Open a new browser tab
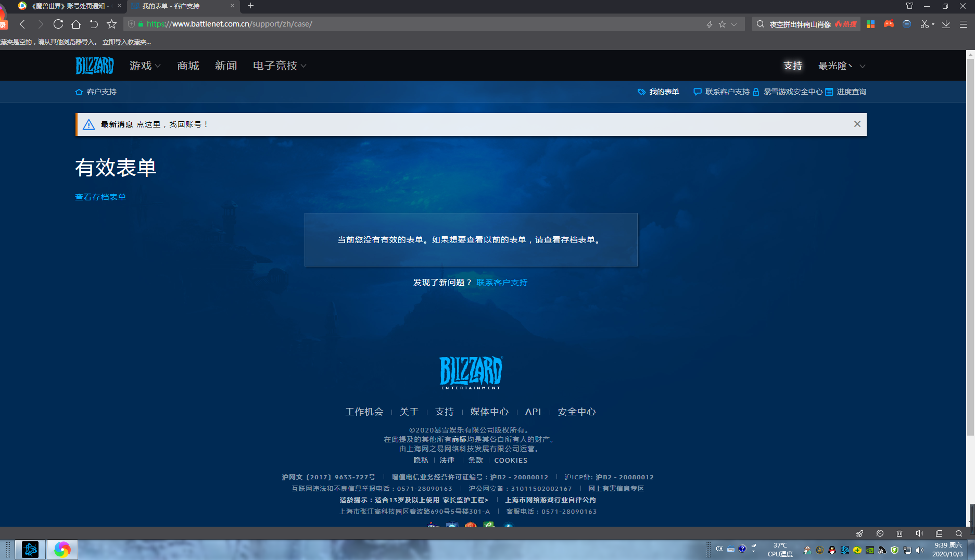 coord(250,6)
